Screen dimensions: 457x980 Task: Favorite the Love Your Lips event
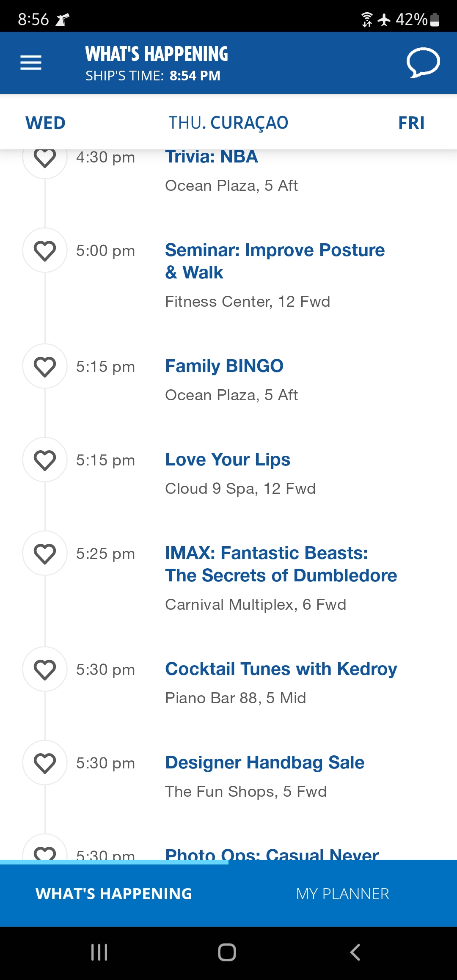tap(45, 460)
